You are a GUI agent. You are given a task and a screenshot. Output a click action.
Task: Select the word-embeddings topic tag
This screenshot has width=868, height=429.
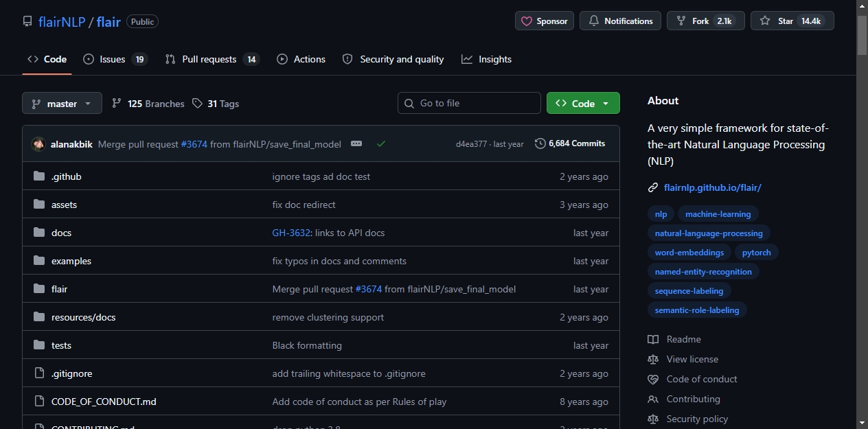[689, 253]
